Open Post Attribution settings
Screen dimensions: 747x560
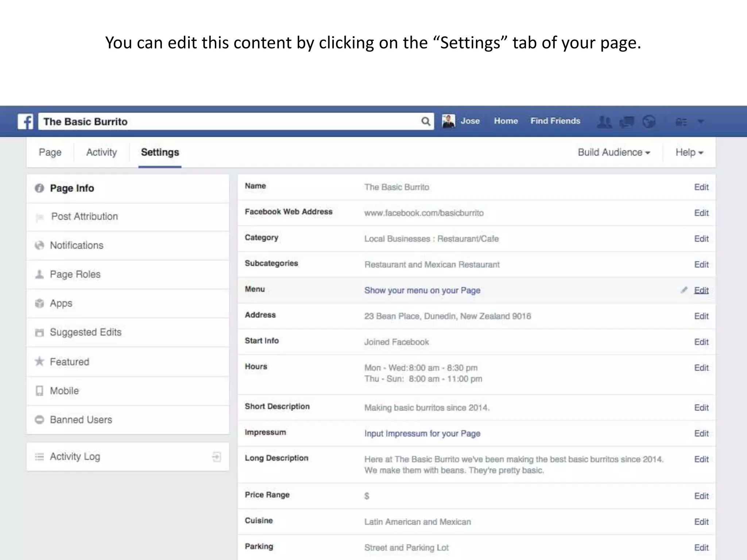[x=128, y=217]
